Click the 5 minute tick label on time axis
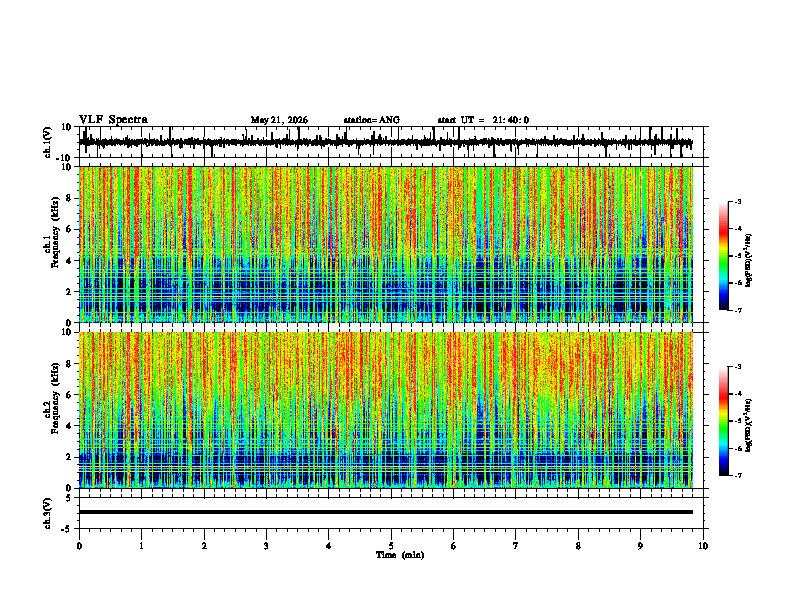 coord(391,546)
